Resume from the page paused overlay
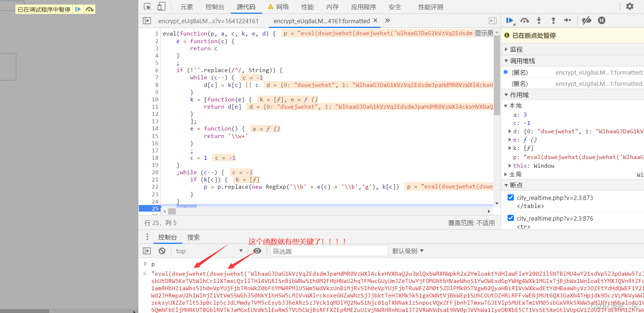Viewport: 644px width, 313px height. [x=78, y=9]
